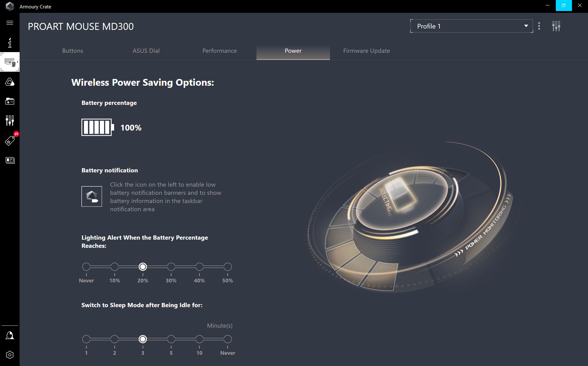588x366 pixels.
Task: Open the hamburger menu in sidebar
Action: pyautogui.click(x=10, y=23)
